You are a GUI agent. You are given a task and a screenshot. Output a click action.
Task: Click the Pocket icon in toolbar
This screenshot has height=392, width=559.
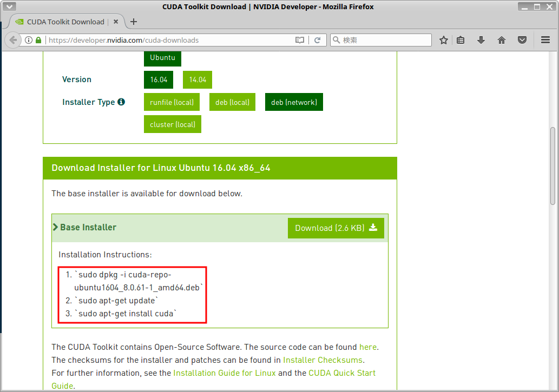[x=522, y=40]
